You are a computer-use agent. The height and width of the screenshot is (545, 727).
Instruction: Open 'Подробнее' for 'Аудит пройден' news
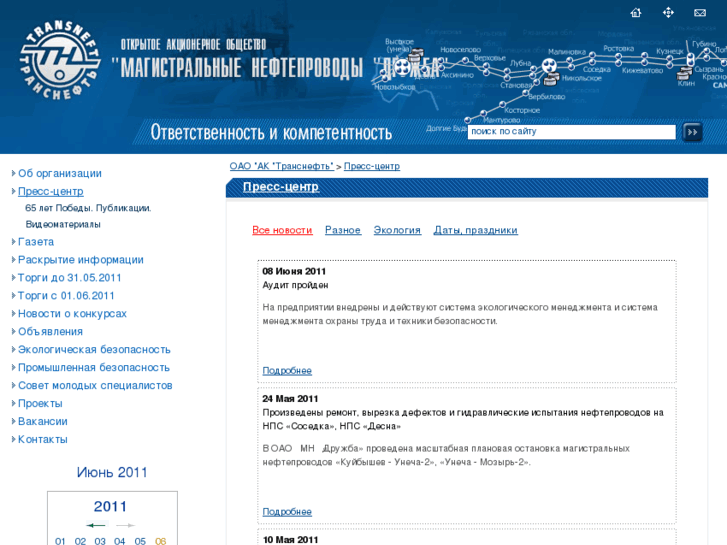(x=287, y=371)
